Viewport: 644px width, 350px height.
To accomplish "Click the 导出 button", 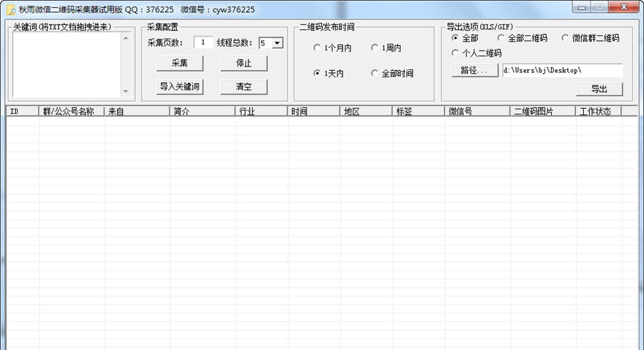I will 599,89.
